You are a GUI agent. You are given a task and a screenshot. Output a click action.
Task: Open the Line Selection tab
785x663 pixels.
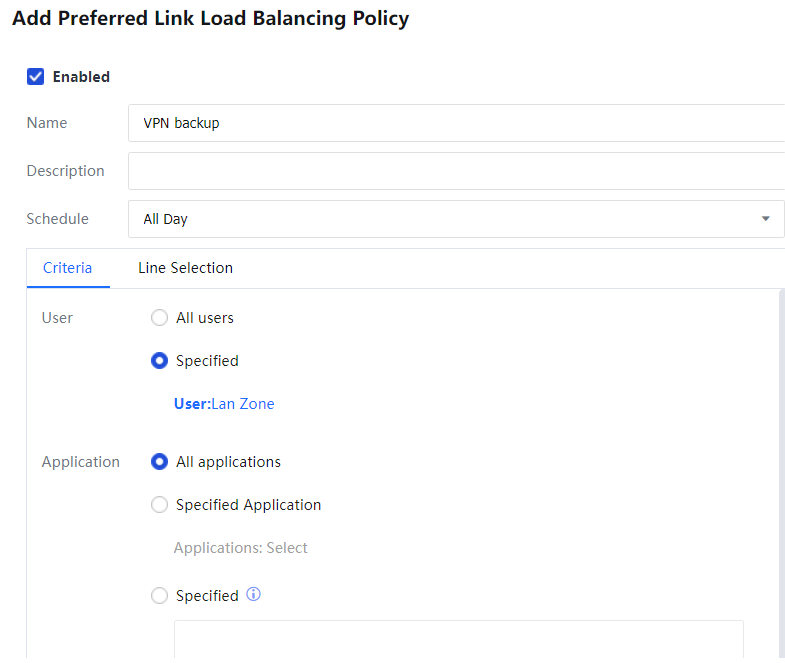click(185, 268)
